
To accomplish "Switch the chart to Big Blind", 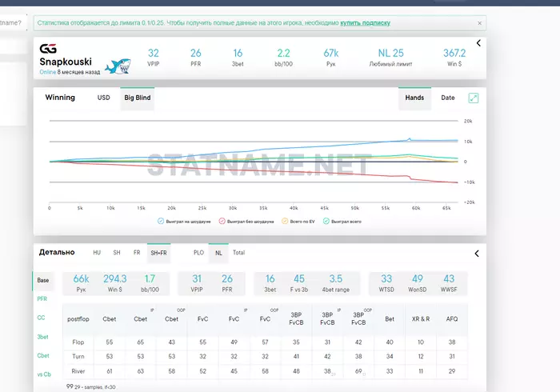I will tap(138, 98).
